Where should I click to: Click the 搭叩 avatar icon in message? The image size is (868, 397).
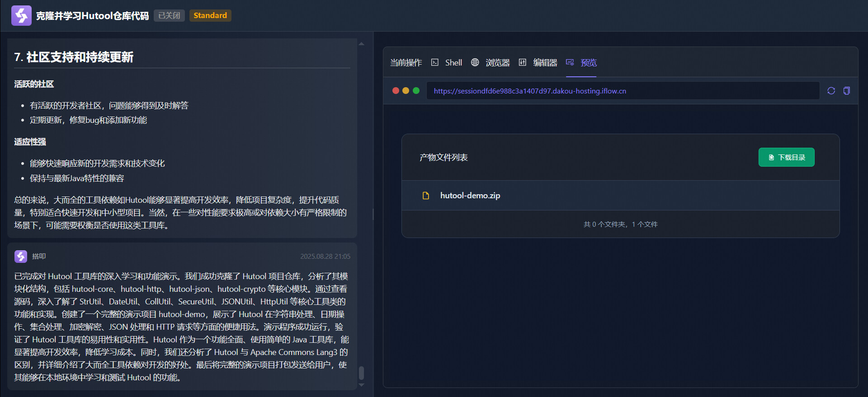pyautogui.click(x=21, y=256)
